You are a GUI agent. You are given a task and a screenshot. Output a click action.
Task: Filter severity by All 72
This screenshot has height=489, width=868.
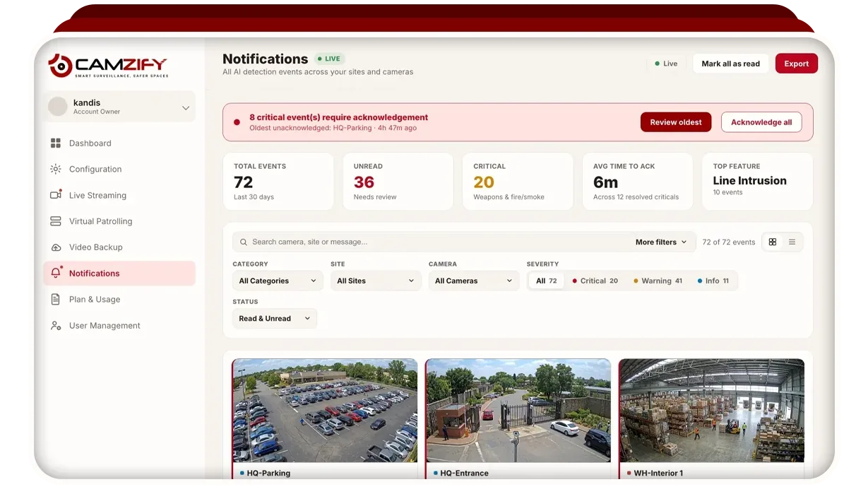click(x=547, y=281)
